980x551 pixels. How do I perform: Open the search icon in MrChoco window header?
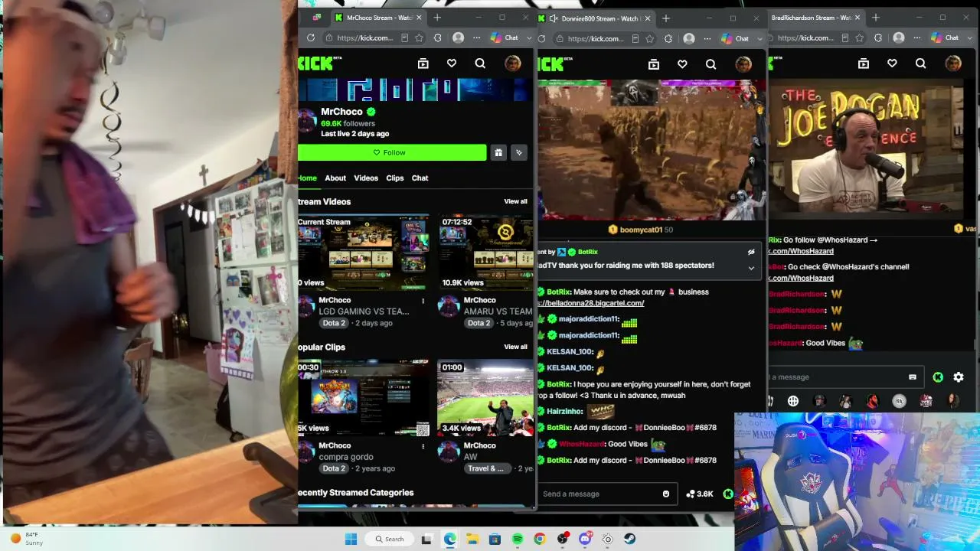coord(480,64)
